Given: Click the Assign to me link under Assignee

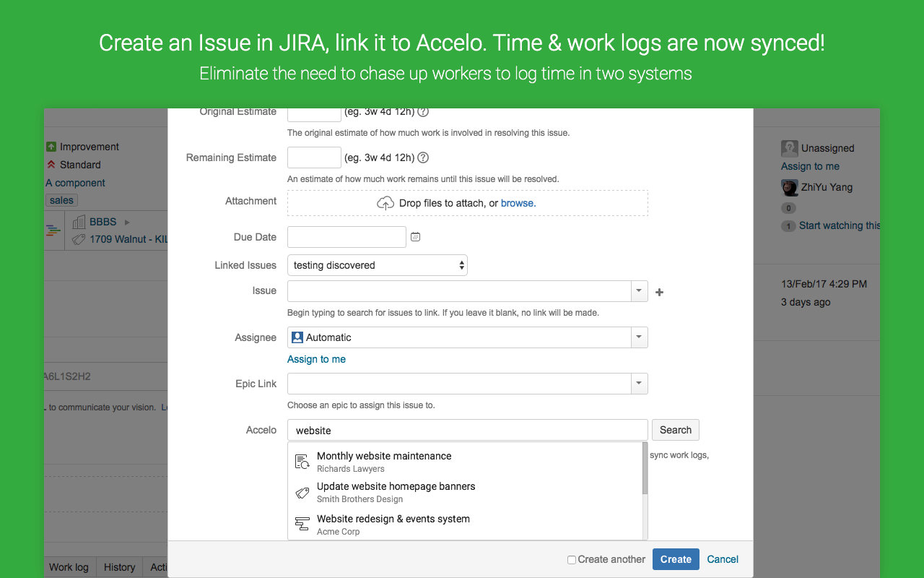Looking at the screenshot, I should pos(316,359).
